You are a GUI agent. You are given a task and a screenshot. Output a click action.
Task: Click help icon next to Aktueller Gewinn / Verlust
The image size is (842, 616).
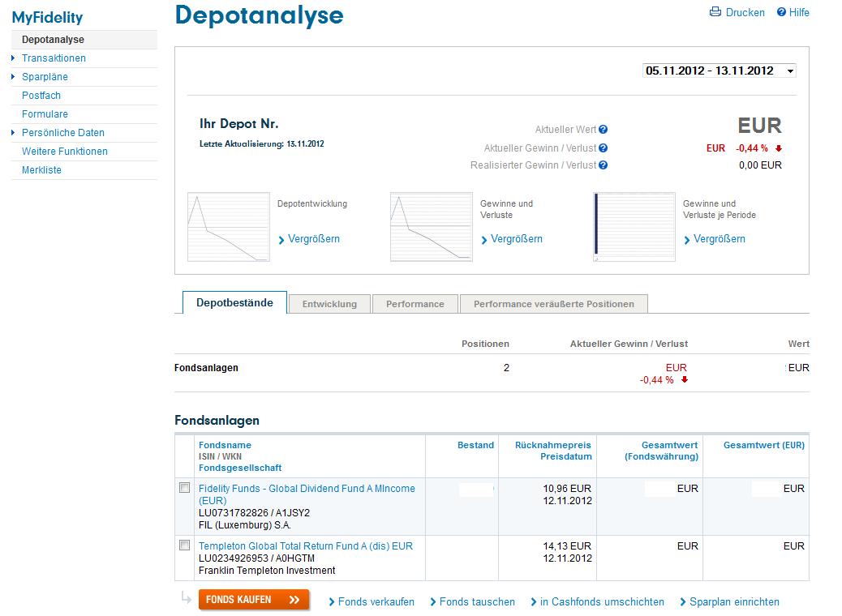click(x=604, y=148)
